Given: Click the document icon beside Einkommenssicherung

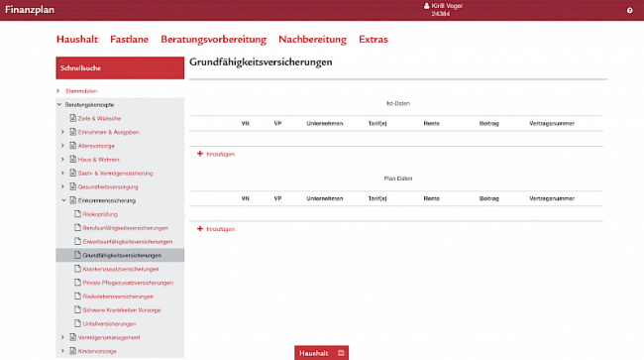Looking at the screenshot, I should click(72, 200).
